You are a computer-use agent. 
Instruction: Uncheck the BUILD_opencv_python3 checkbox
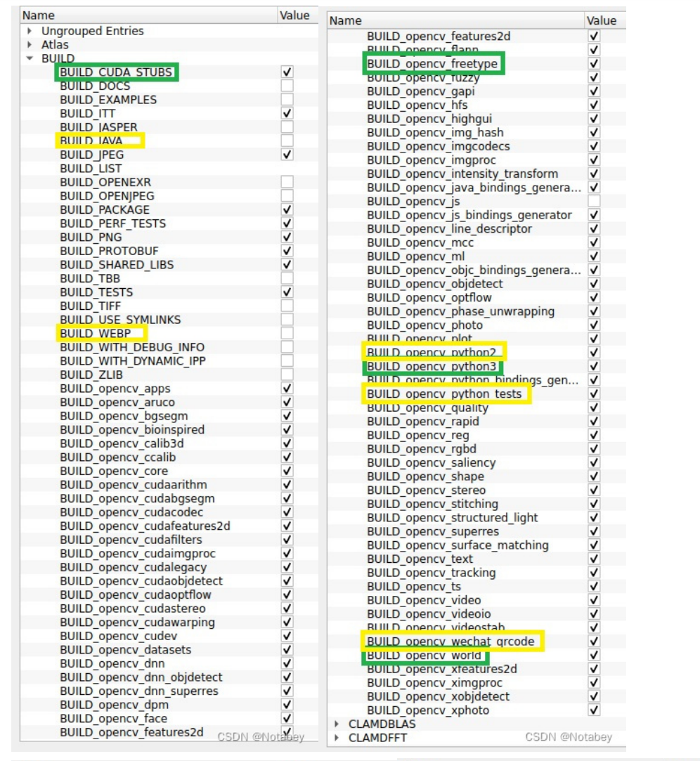click(594, 366)
